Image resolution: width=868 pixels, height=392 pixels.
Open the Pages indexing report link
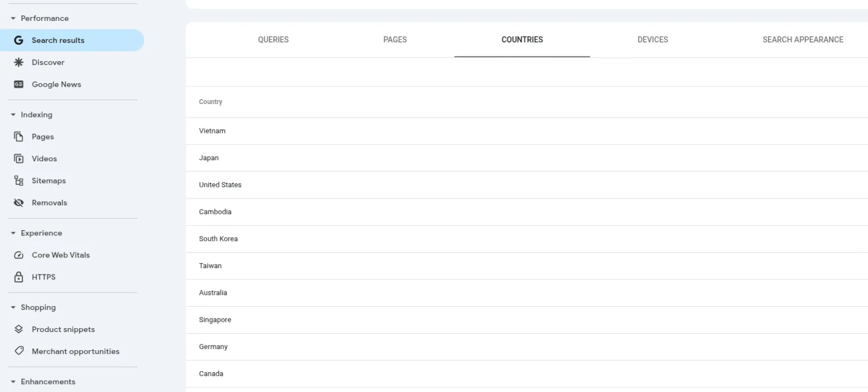(x=42, y=137)
